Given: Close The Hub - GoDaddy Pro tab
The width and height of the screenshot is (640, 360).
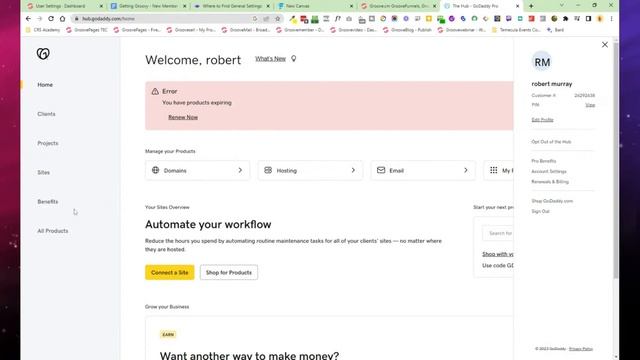Looking at the screenshot, I should coord(518,6).
